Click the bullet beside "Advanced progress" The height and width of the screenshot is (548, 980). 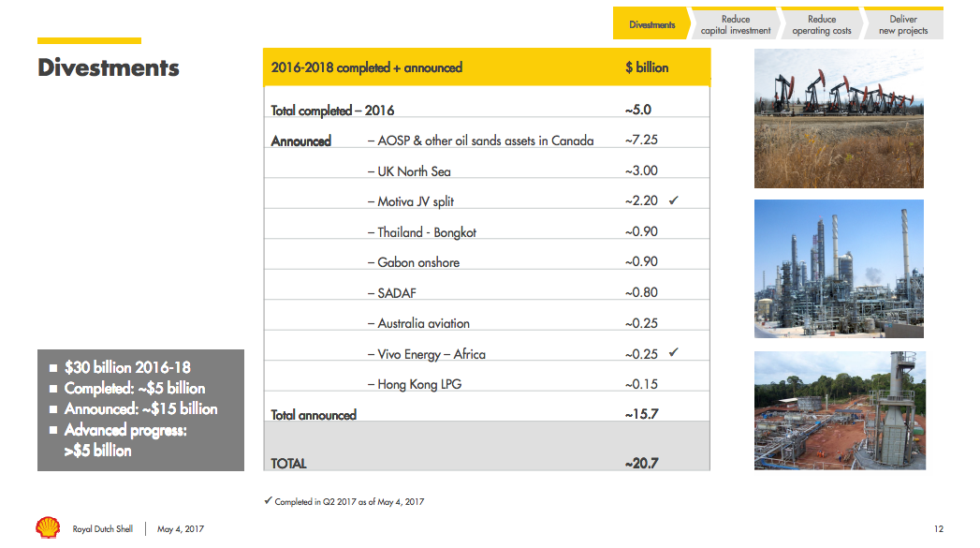[x=53, y=427]
